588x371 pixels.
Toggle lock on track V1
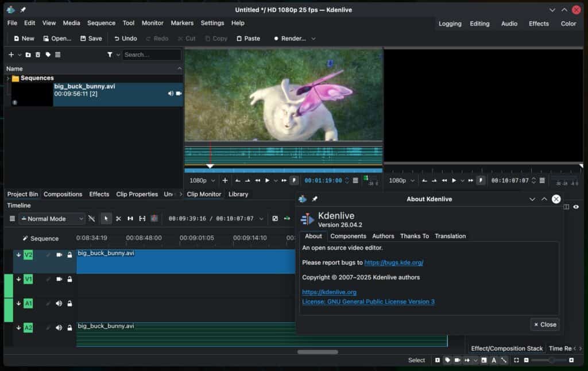pyautogui.click(x=69, y=279)
